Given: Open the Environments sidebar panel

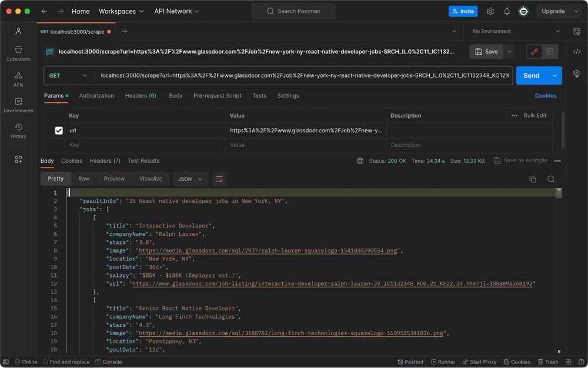Looking at the screenshot, I should click(x=18, y=105).
